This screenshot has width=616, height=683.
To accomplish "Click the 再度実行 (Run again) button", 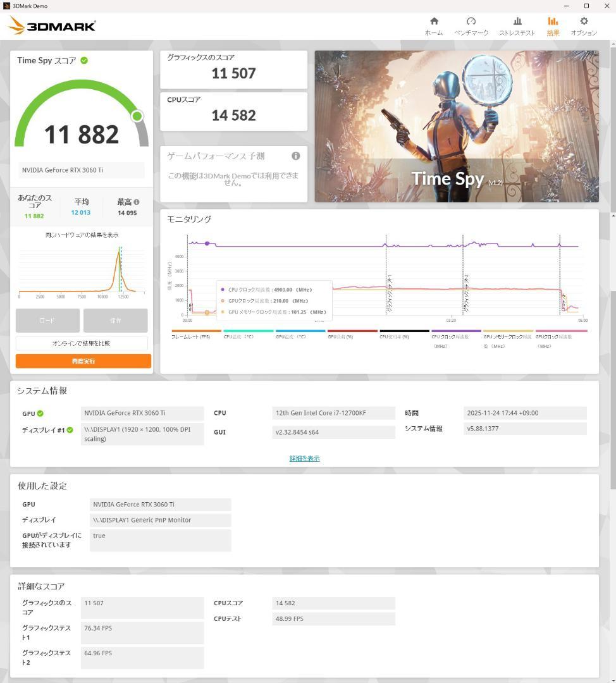I will pos(83,360).
